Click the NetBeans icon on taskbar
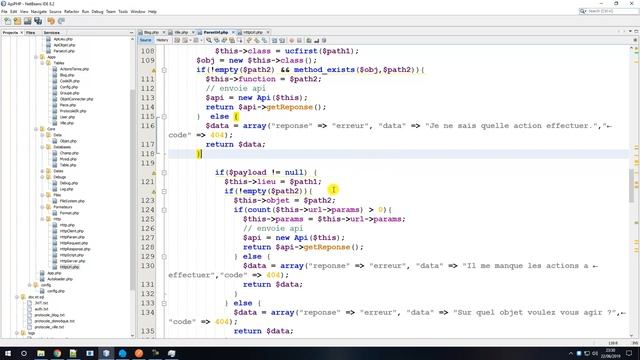Viewport: 640px width, 360px height. pyautogui.click(x=106, y=353)
